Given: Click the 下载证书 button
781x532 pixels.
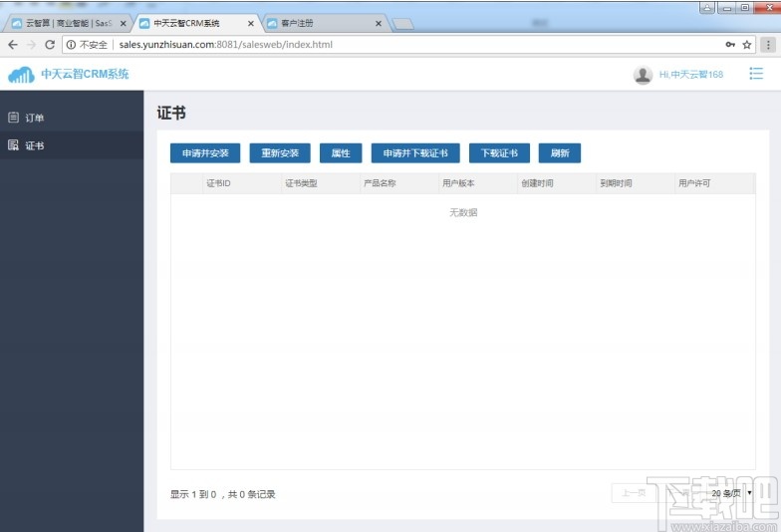Looking at the screenshot, I should pyautogui.click(x=499, y=153).
